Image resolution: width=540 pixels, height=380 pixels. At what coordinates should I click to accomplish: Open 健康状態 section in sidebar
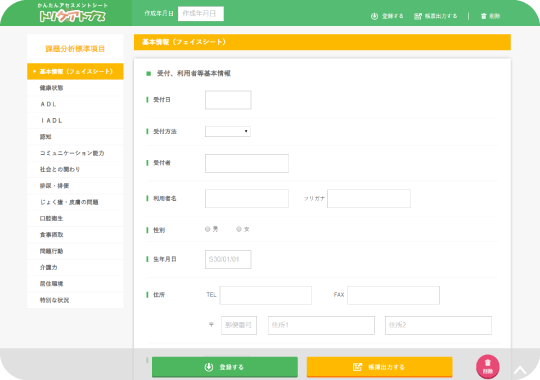[x=75, y=88]
